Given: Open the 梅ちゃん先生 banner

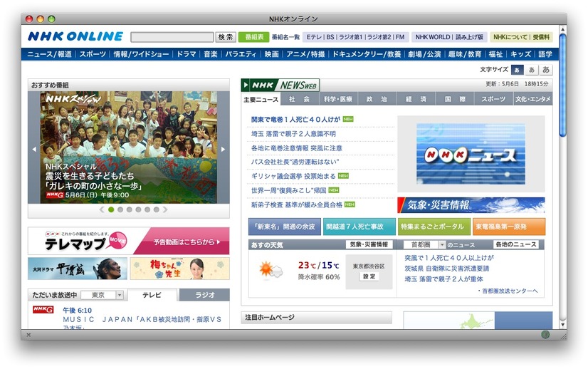Looking at the screenshot, I should (179, 269).
